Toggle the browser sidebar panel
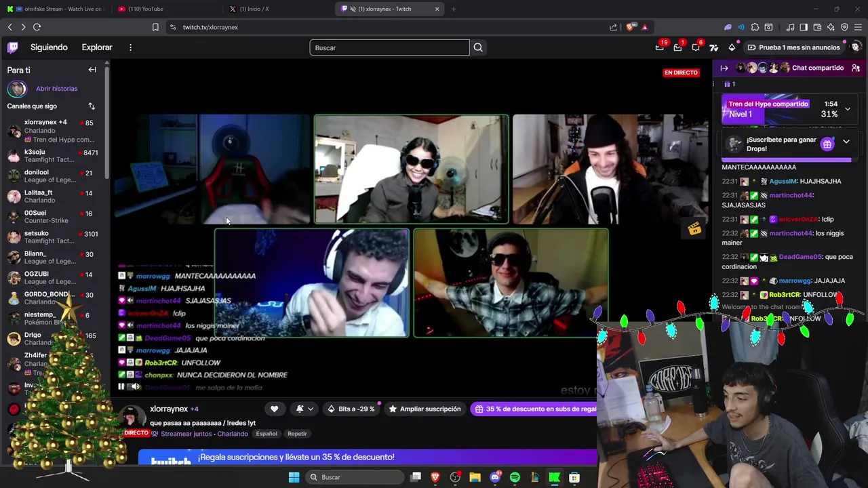 804,27
